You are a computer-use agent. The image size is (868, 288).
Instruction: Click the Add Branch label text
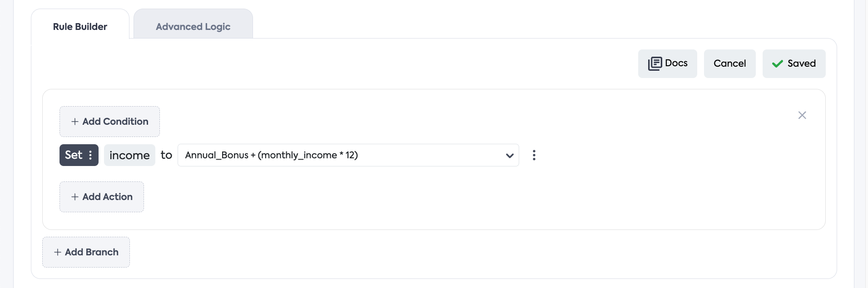tap(92, 252)
